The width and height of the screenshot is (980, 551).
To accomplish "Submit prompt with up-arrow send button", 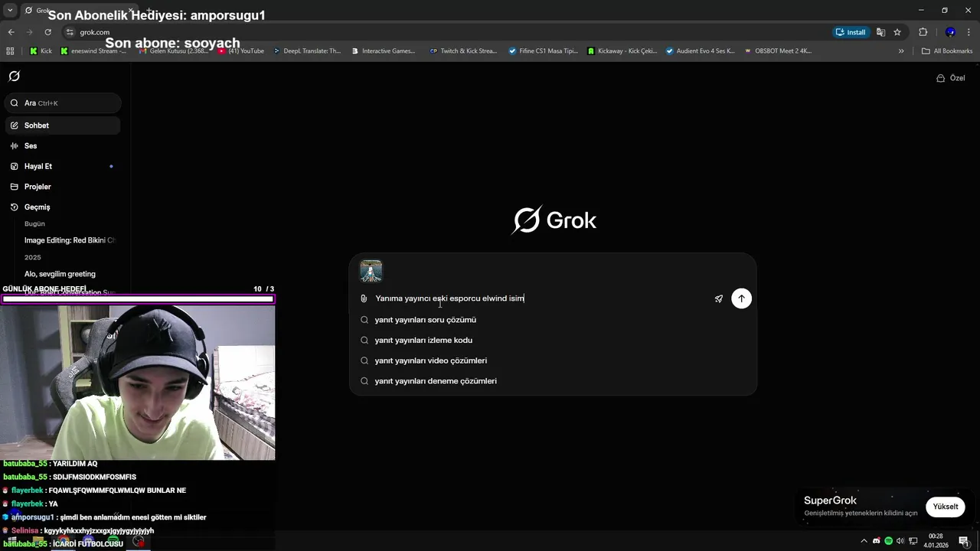I will [x=741, y=298].
